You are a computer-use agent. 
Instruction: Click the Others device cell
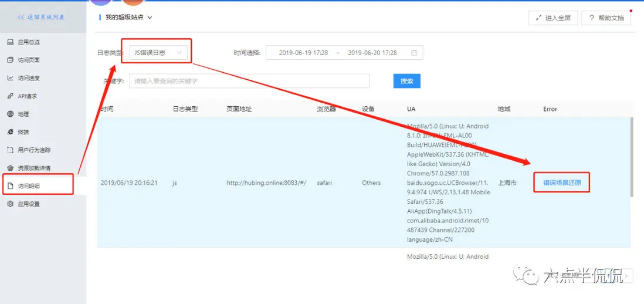[x=371, y=183]
